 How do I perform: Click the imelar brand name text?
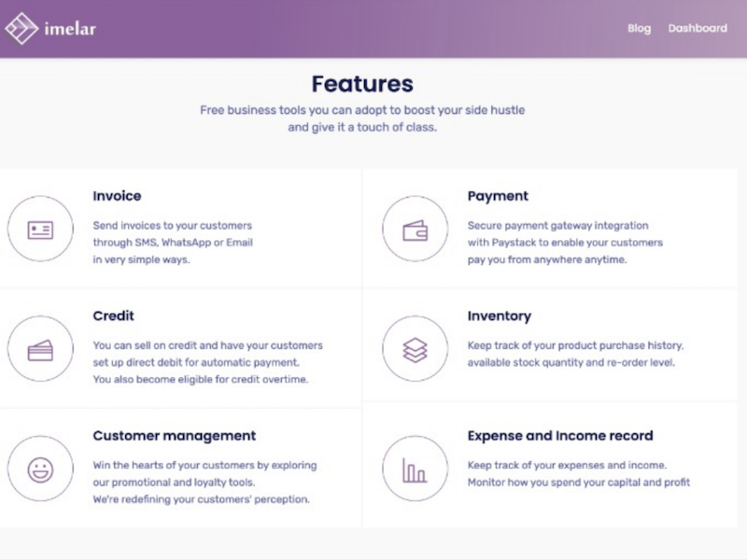pos(70,29)
